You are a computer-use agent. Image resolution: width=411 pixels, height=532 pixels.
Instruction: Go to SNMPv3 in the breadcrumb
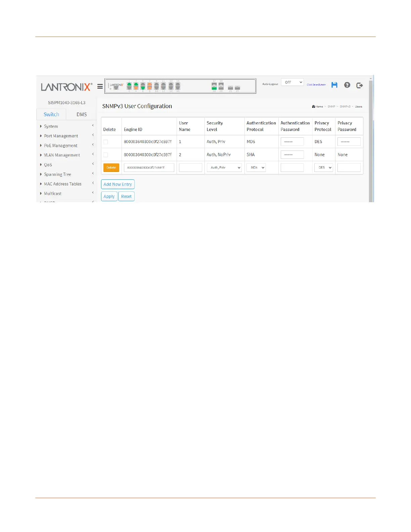click(x=345, y=106)
